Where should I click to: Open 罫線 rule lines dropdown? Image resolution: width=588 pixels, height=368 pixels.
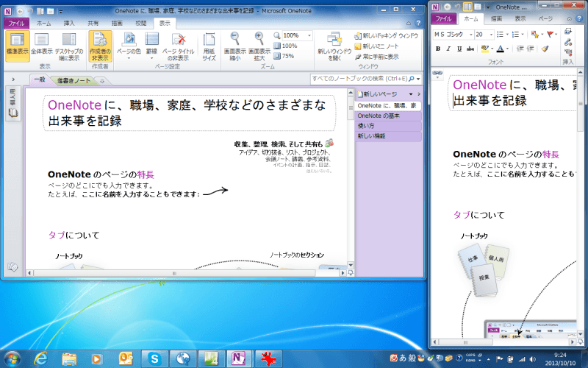(x=151, y=46)
